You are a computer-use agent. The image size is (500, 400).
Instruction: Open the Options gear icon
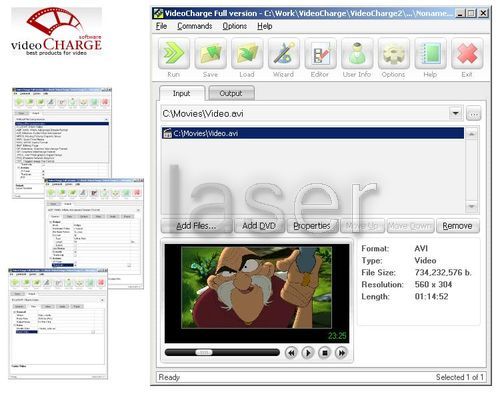click(394, 53)
